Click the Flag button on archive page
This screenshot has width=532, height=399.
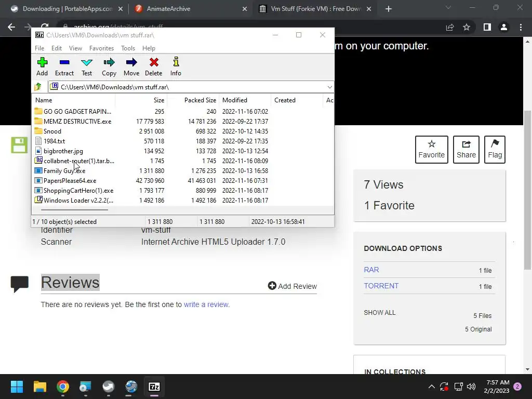point(495,150)
